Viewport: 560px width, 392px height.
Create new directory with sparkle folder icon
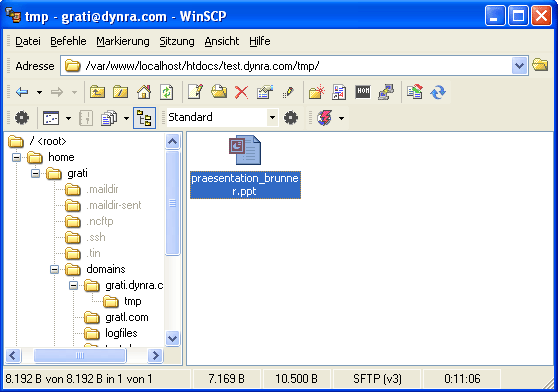[316, 92]
